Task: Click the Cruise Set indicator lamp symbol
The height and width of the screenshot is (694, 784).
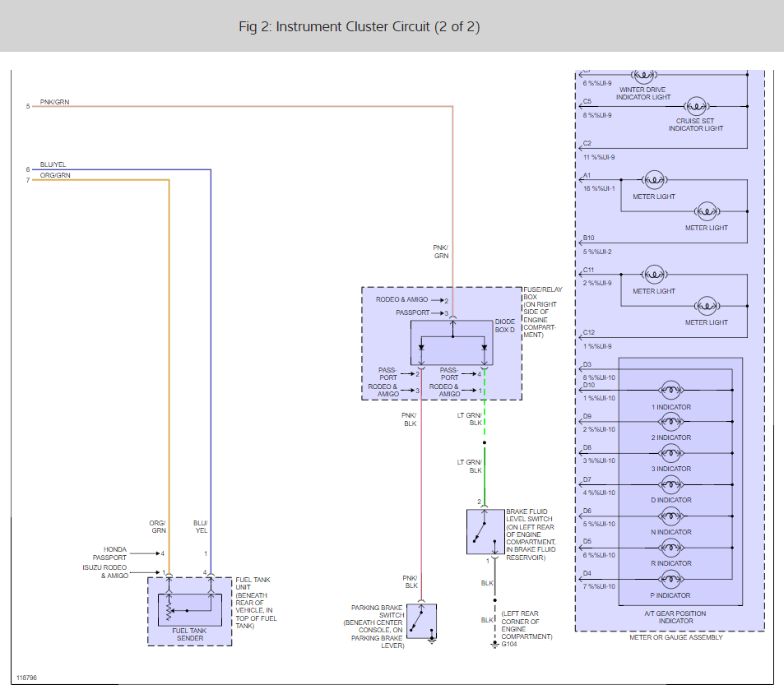Action: click(x=696, y=106)
